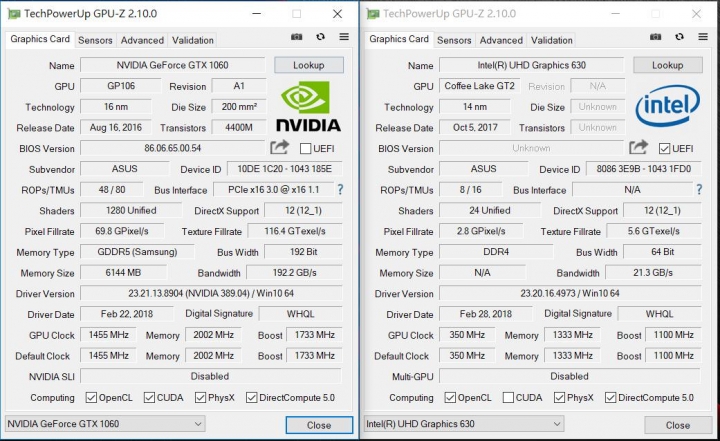Click refresh icon in Intel UHD window
720x441 pixels.
[680, 37]
